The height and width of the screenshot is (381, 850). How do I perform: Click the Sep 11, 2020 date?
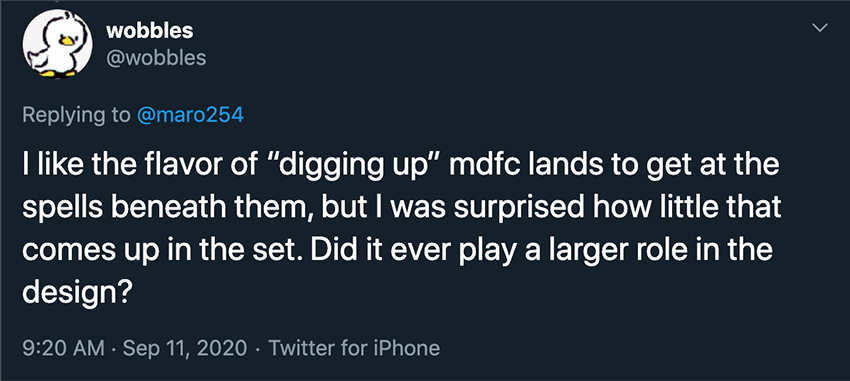point(185,347)
